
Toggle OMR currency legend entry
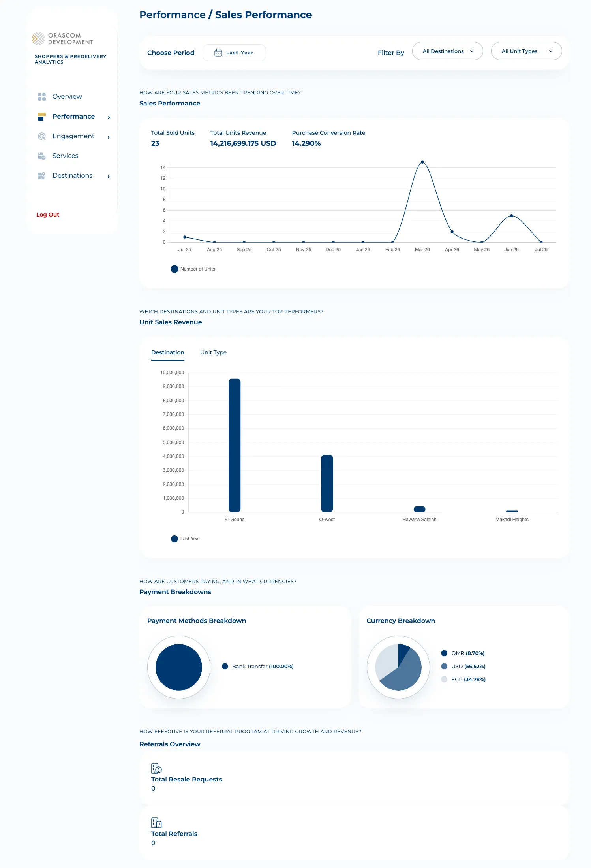coord(463,653)
